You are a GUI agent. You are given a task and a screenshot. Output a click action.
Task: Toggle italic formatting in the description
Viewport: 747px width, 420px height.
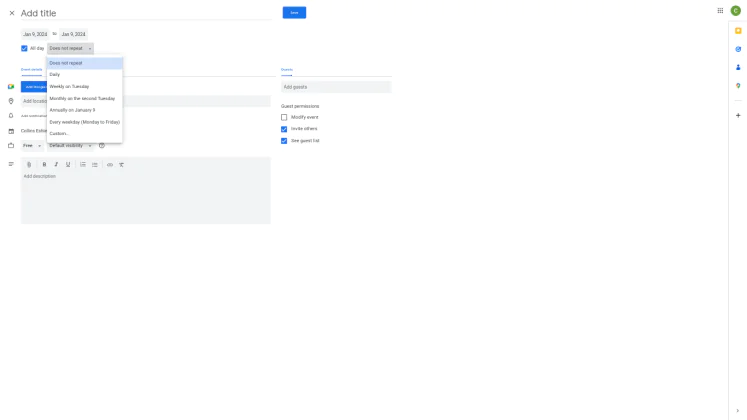click(56, 165)
